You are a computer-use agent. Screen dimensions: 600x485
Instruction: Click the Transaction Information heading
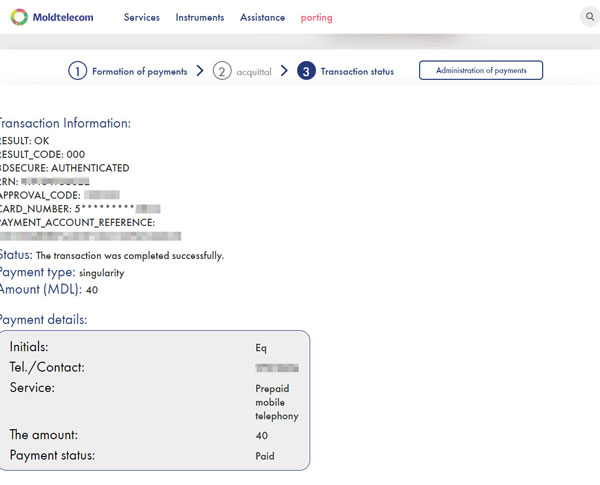click(x=65, y=123)
